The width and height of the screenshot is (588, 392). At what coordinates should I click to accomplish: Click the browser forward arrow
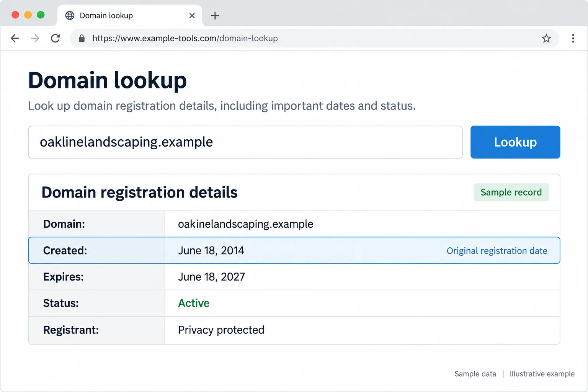click(35, 38)
